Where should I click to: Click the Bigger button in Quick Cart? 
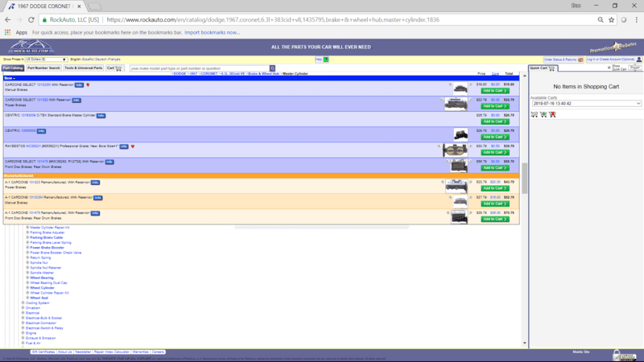[x=635, y=68]
